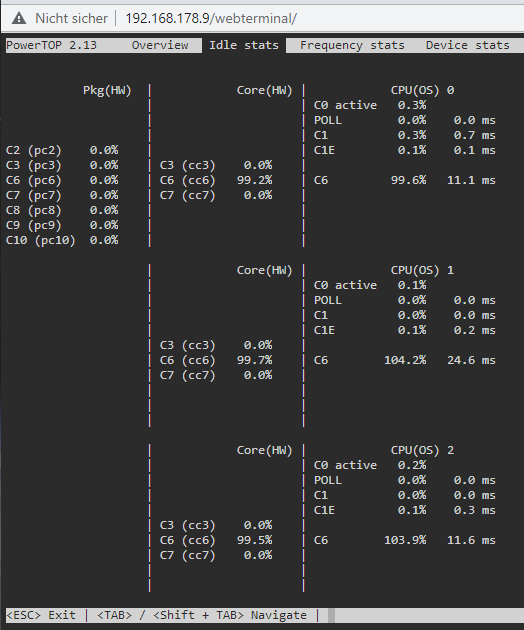This screenshot has height=630, width=524.
Task: Click the 'C6 (pc6)' package row
Action: (x=62, y=180)
